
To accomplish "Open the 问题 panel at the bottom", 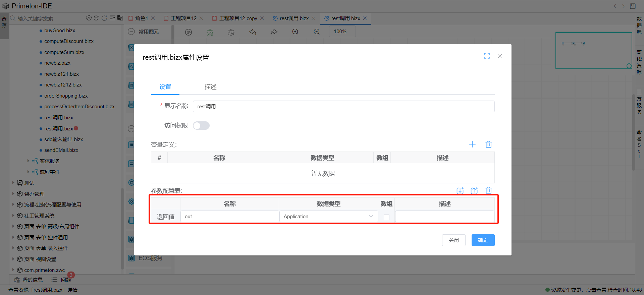I will (x=62, y=280).
